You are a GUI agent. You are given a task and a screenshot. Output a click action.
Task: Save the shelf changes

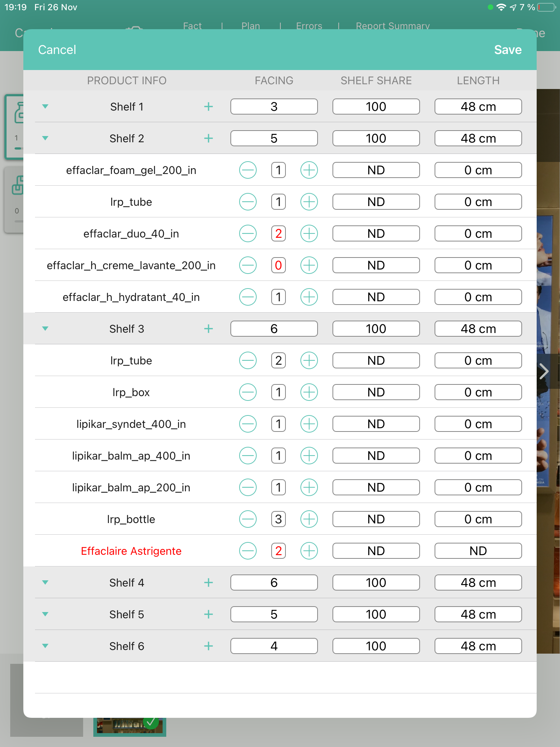tap(507, 50)
